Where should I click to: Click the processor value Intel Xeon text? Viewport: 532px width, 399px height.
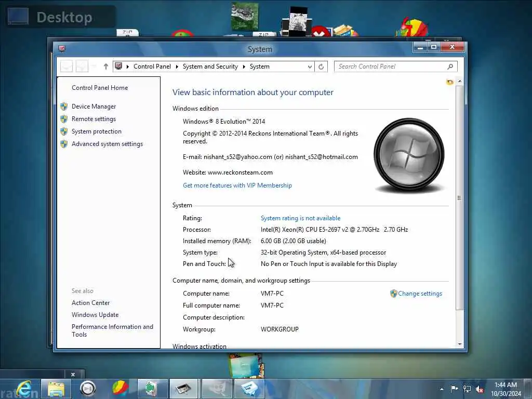(334, 230)
